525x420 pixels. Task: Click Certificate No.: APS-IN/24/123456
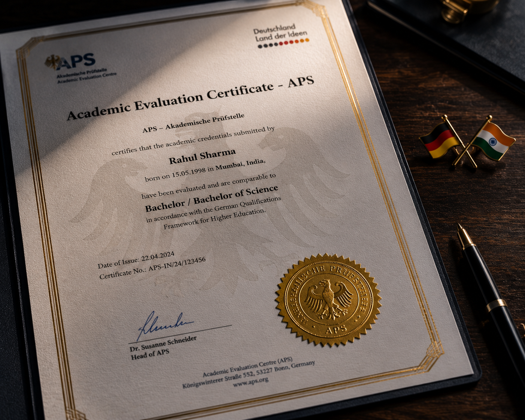coord(152,268)
